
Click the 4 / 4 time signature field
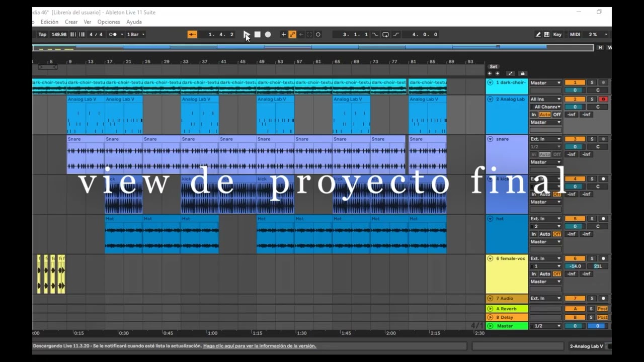96,34
